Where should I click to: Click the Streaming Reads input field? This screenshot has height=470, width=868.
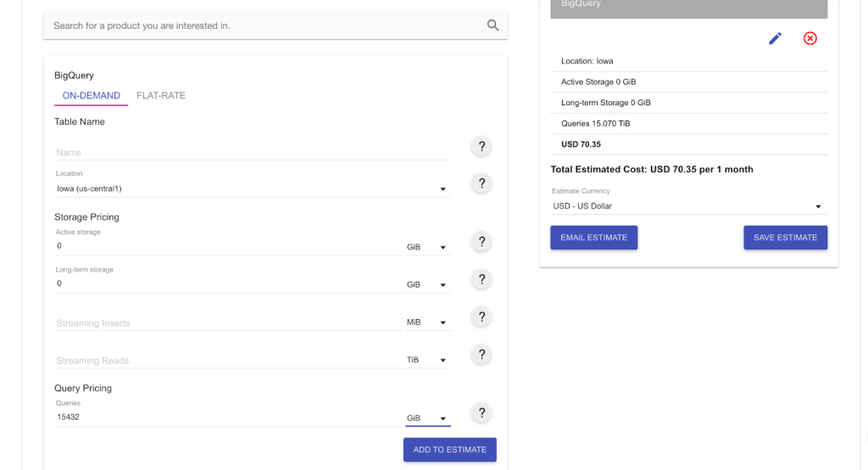[229, 361]
